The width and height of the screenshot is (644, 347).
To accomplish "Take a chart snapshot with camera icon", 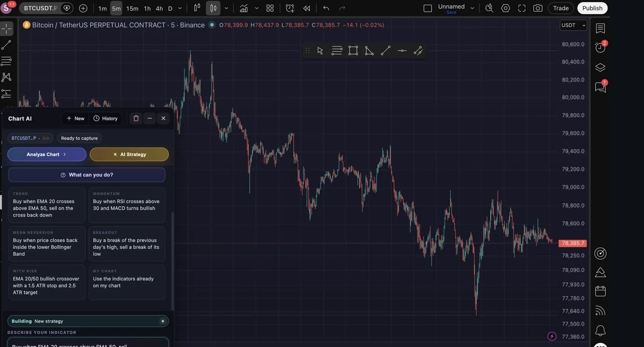I will click(538, 8).
